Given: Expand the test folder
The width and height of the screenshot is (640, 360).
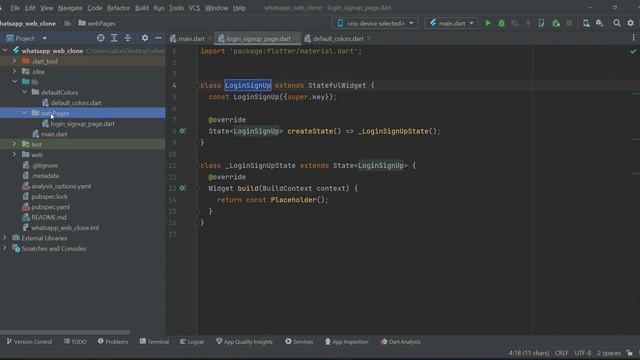Looking at the screenshot, I should tap(14, 144).
